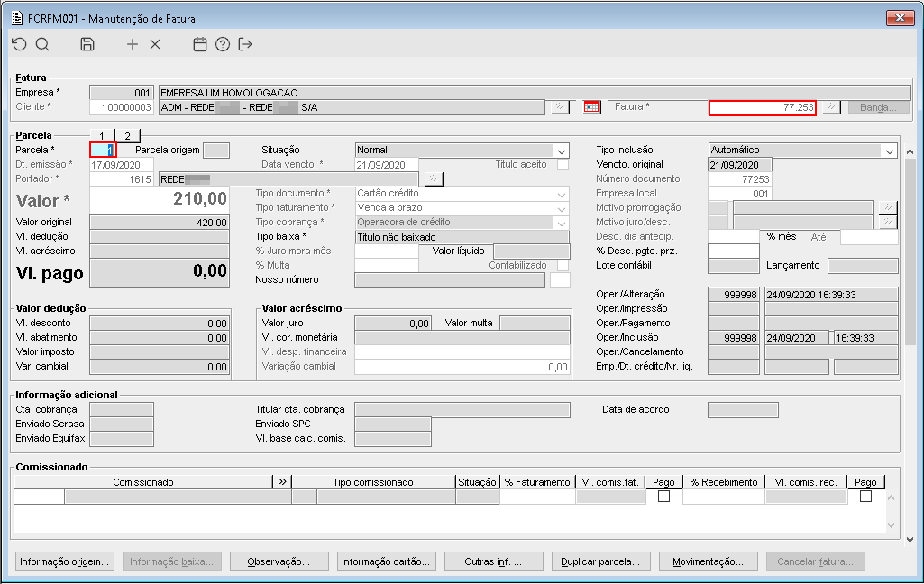Toggle the Título aceito checkbox
Screen dimensions: 924x584
click(563, 165)
